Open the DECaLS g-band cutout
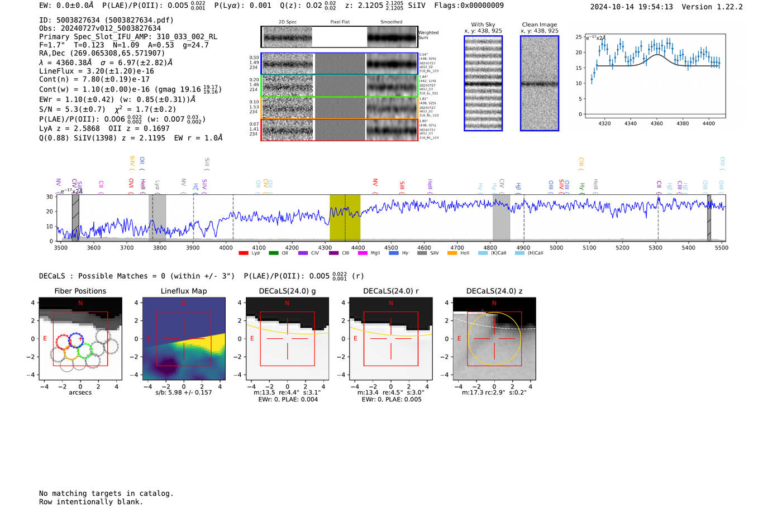Image resolution: width=782 pixels, height=532 pixels. 288,339
